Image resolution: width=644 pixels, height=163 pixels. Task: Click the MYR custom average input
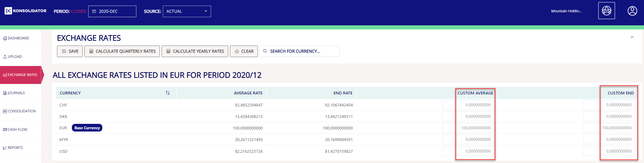tap(468, 139)
